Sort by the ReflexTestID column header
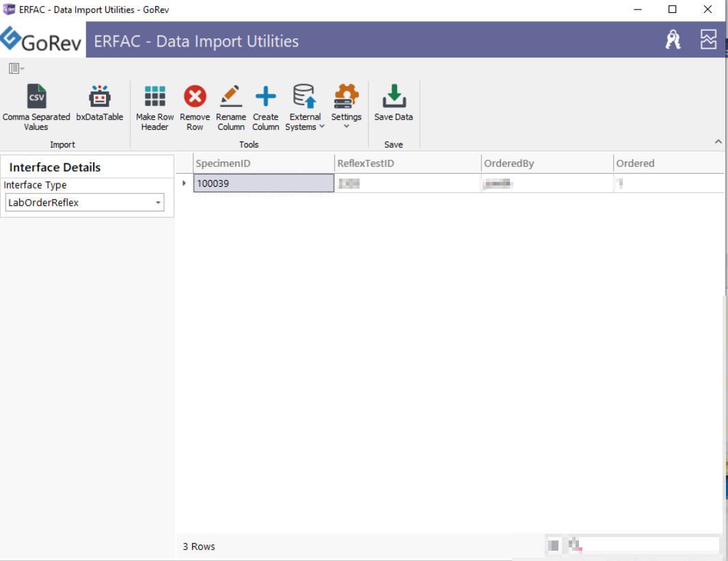This screenshot has width=728, height=561. [x=407, y=164]
